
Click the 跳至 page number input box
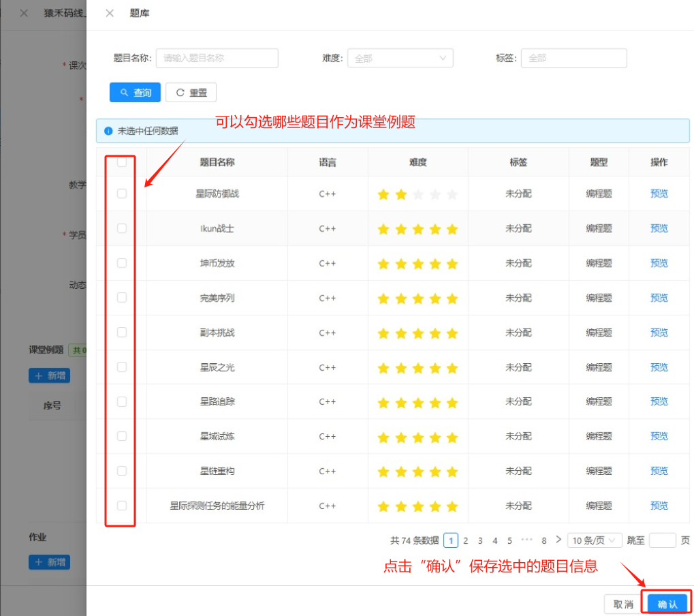pos(661,540)
